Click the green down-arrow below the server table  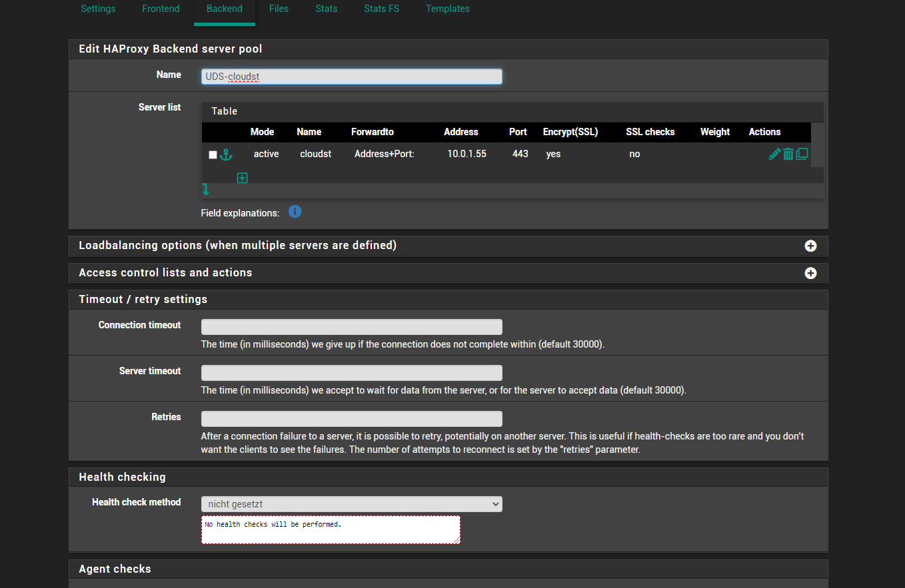tap(206, 190)
